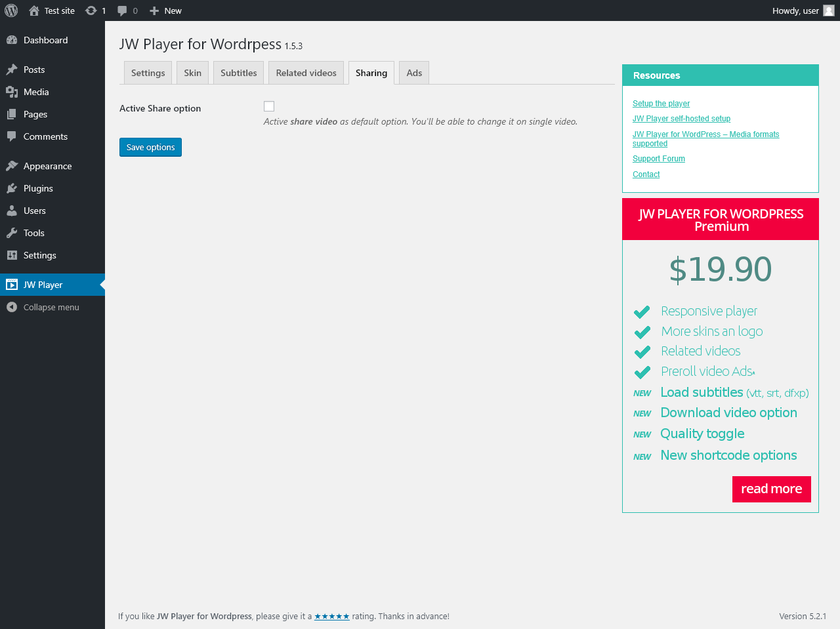The width and height of the screenshot is (840, 629).
Task: Click the read more button
Action: coord(772,489)
